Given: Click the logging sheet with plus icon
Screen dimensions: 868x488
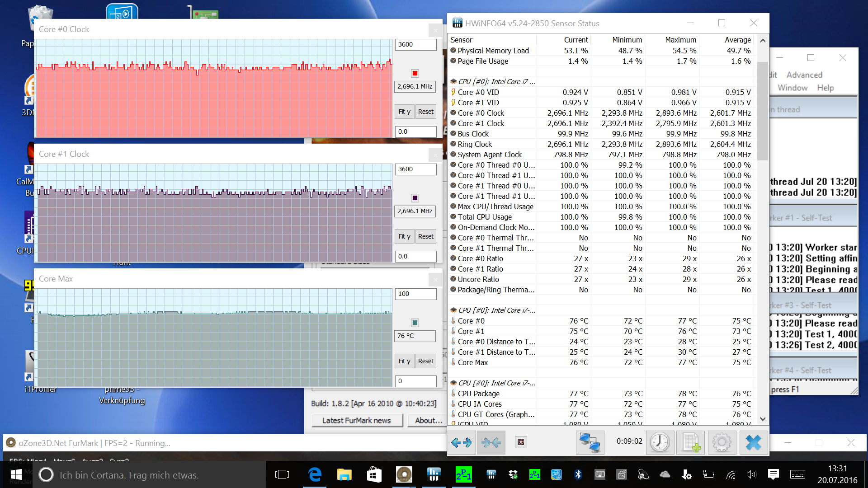Looking at the screenshot, I should coord(691,442).
